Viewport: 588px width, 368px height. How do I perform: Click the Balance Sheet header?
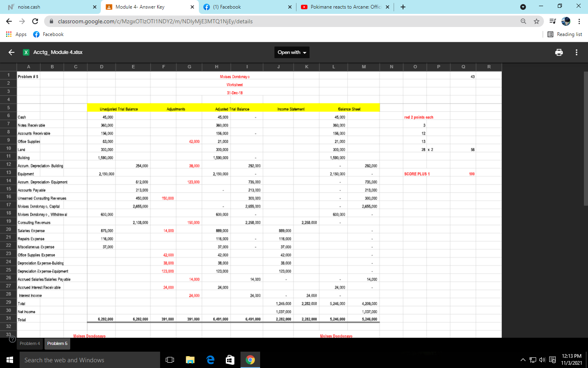tap(349, 109)
